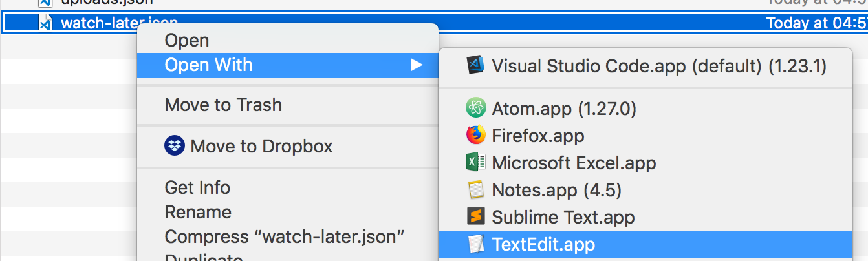Select the watch-later.json file name

click(119, 24)
